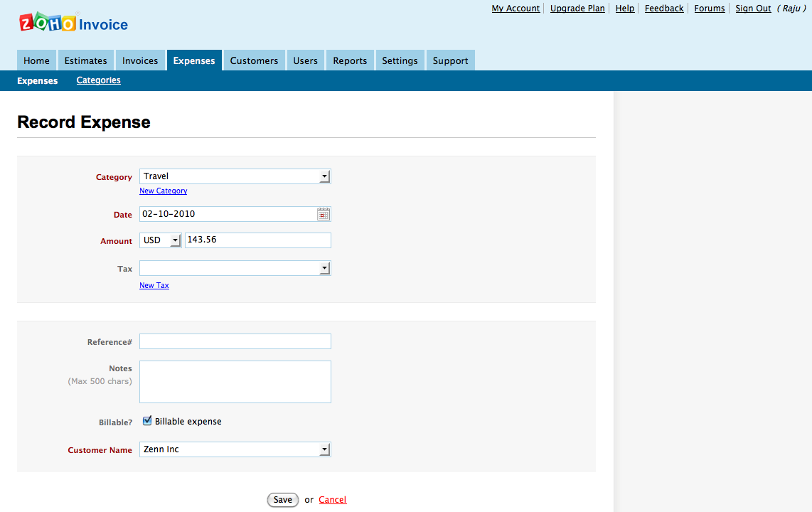
Task: Uncheck the Billable expense checkbox
Action: click(x=147, y=420)
